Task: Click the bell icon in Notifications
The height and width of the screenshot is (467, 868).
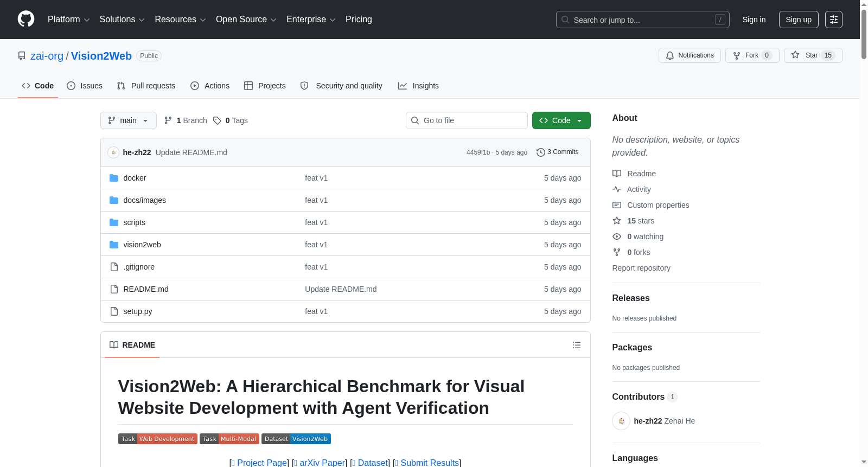Action: click(x=670, y=55)
